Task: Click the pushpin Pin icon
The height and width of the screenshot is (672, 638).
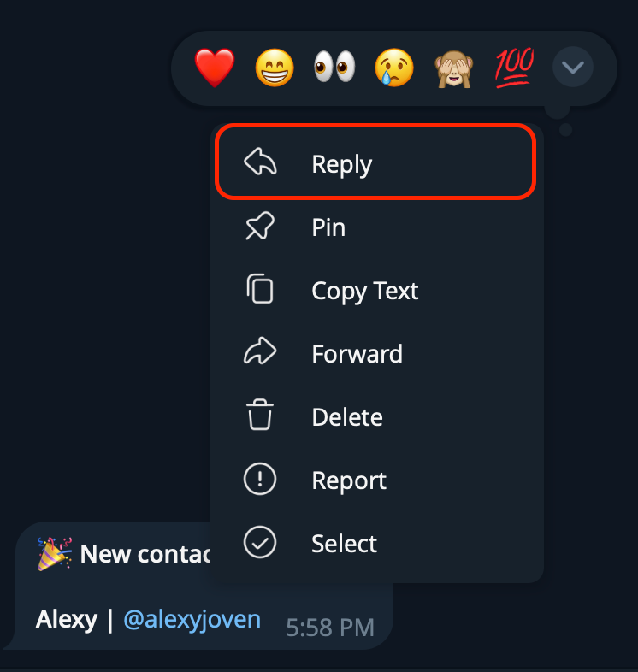Action: tap(260, 227)
